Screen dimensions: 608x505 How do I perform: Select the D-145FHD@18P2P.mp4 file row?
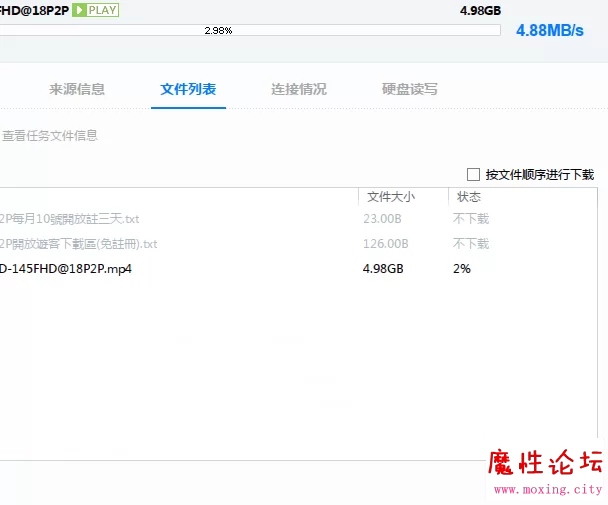tap(299, 269)
